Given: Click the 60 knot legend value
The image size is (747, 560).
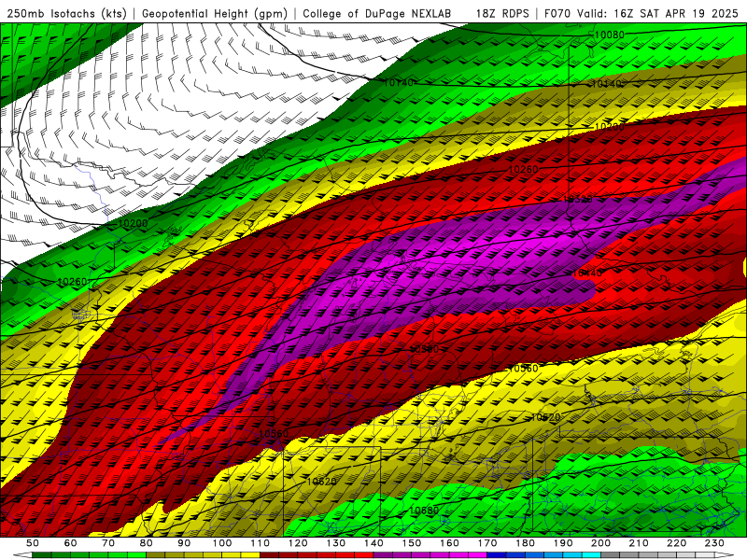Looking at the screenshot, I should 70,543.
